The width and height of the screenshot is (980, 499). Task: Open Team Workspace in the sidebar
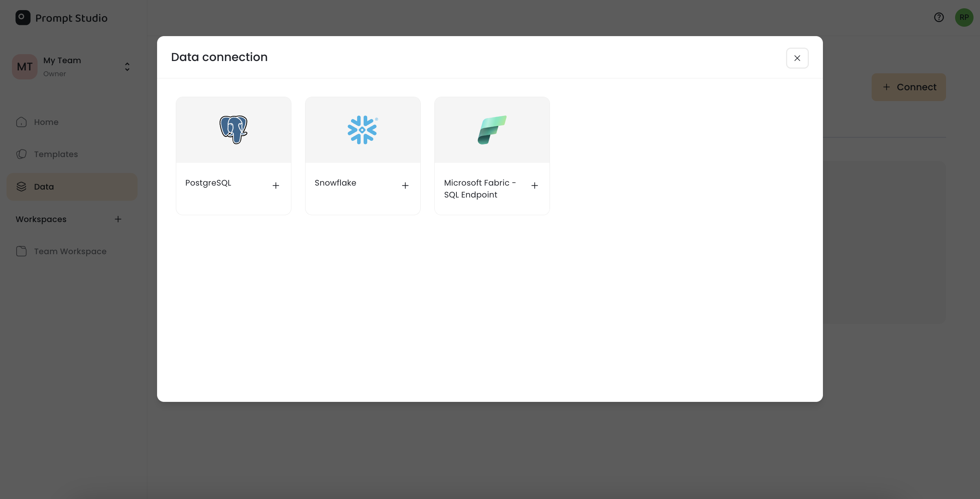coord(72,251)
